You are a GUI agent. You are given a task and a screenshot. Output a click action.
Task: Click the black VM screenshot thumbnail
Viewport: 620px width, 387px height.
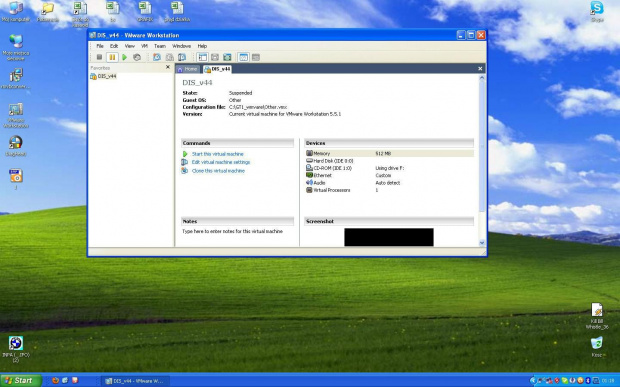pos(389,237)
